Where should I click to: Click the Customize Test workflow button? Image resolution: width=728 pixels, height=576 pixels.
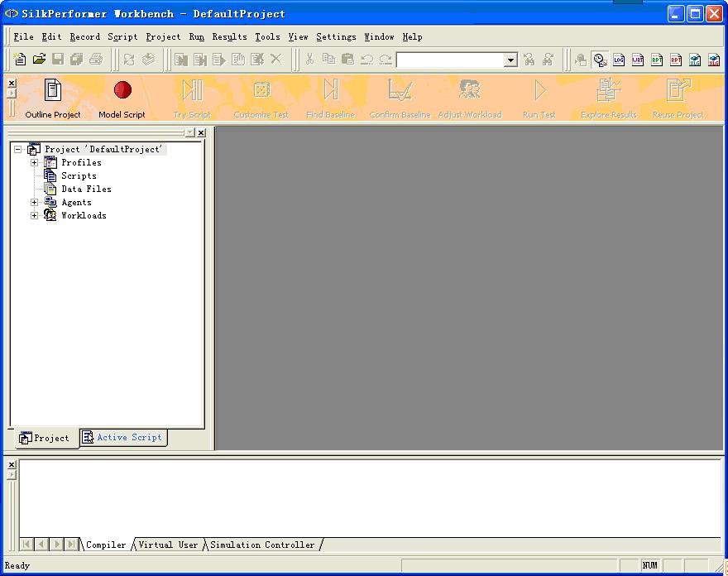pos(261,98)
